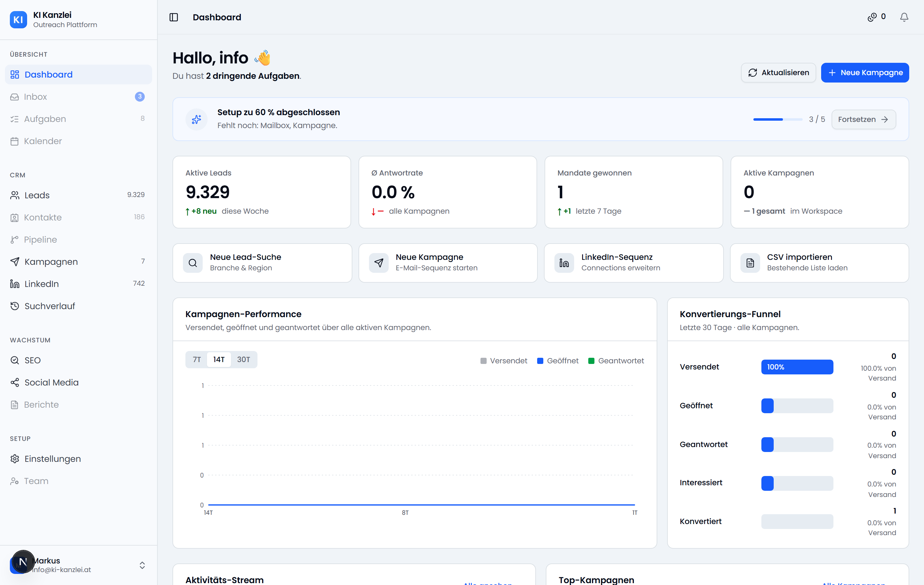
Task: Open the Neue Lead-Suche quick action
Action: pos(262,263)
